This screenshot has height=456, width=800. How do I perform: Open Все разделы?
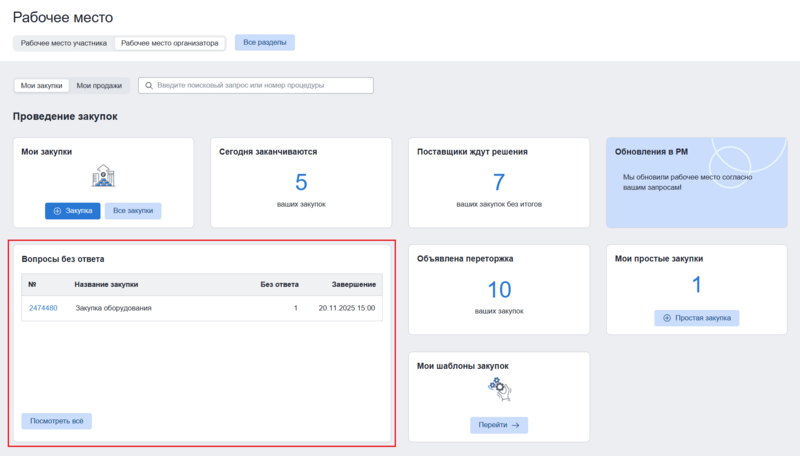(x=264, y=43)
